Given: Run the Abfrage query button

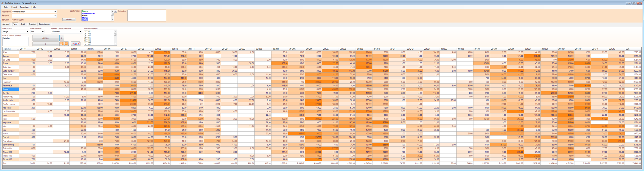Looking at the screenshot, I should pos(46,38).
